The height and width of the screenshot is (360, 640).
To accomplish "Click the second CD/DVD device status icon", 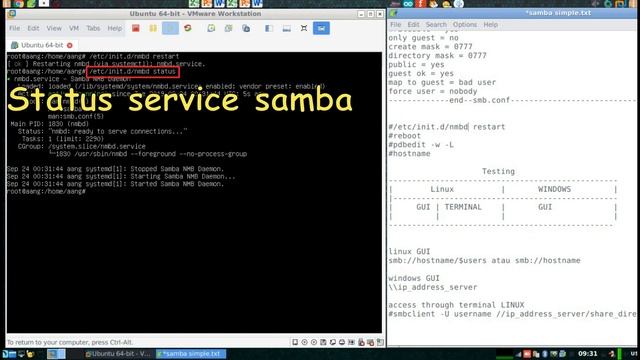I will (314, 342).
